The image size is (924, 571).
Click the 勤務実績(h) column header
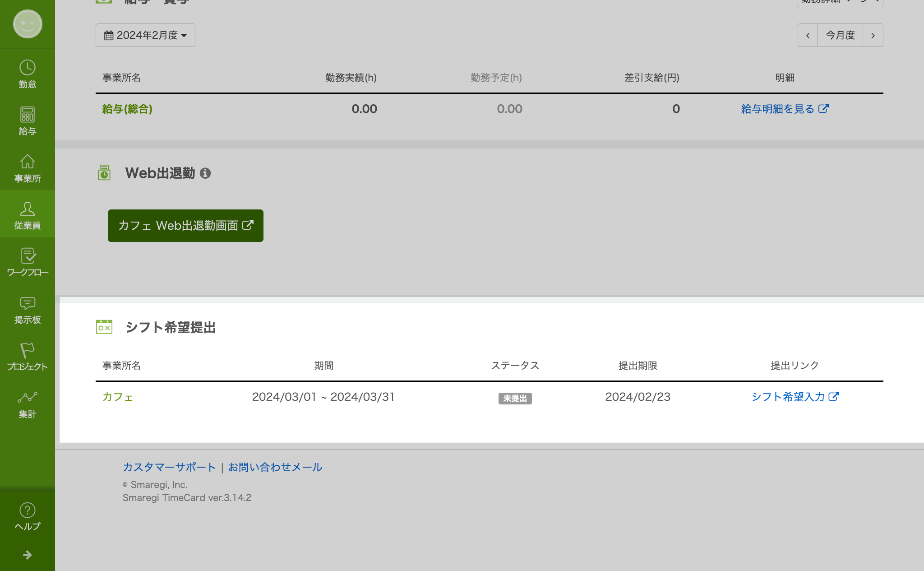(x=351, y=78)
